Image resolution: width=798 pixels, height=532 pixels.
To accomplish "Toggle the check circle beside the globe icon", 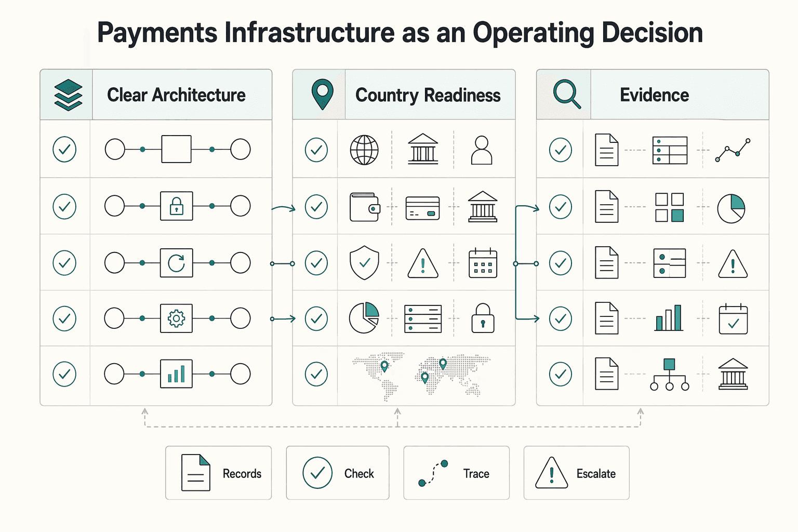I will pyautogui.click(x=316, y=150).
